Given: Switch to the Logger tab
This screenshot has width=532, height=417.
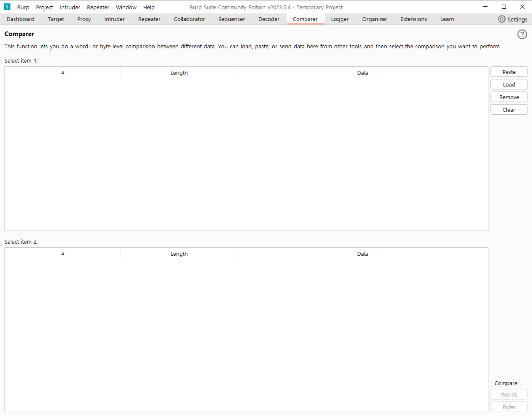Looking at the screenshot, I should tap(340, 19).
